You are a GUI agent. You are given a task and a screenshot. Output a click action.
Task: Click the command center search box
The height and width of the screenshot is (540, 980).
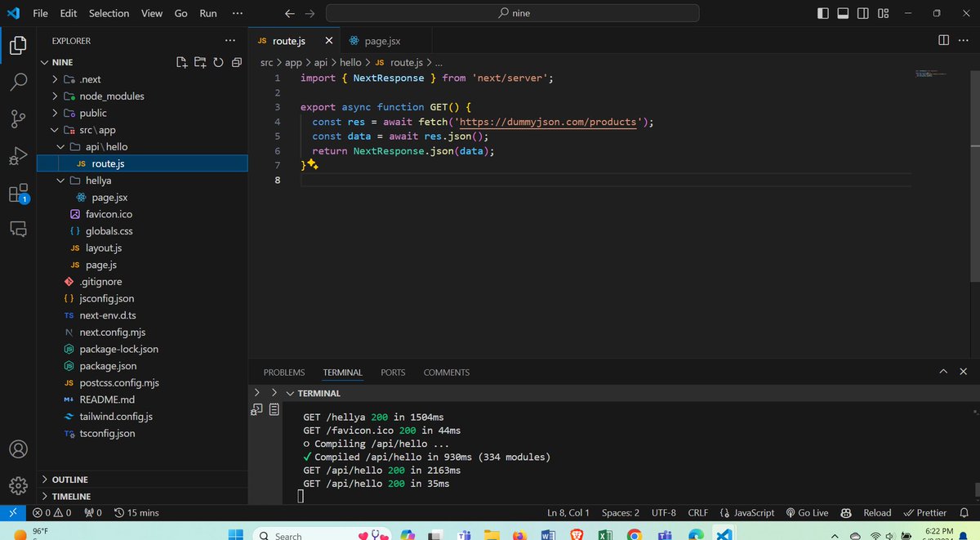[513, 13]
